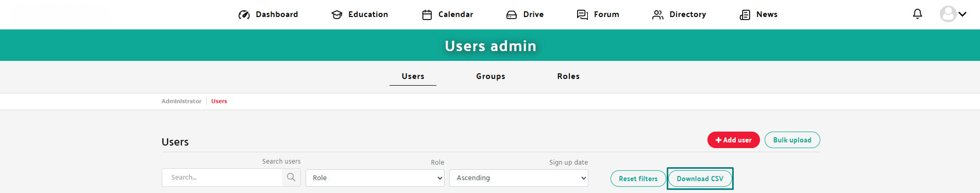
Task: Open the Directory menu item
Action: [x=688, y=14]
